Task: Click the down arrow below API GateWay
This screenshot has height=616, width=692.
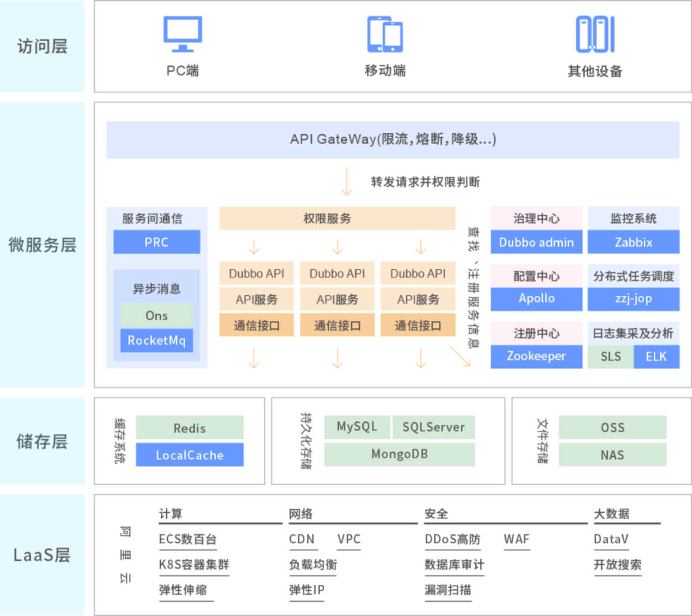Action: pyautogui.click(x=347, y=182)
